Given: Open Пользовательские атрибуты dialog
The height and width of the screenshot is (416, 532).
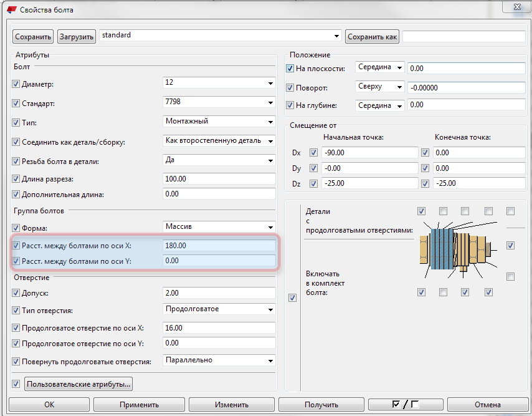Looking at the screenshot, I should (x=79, y=384).
